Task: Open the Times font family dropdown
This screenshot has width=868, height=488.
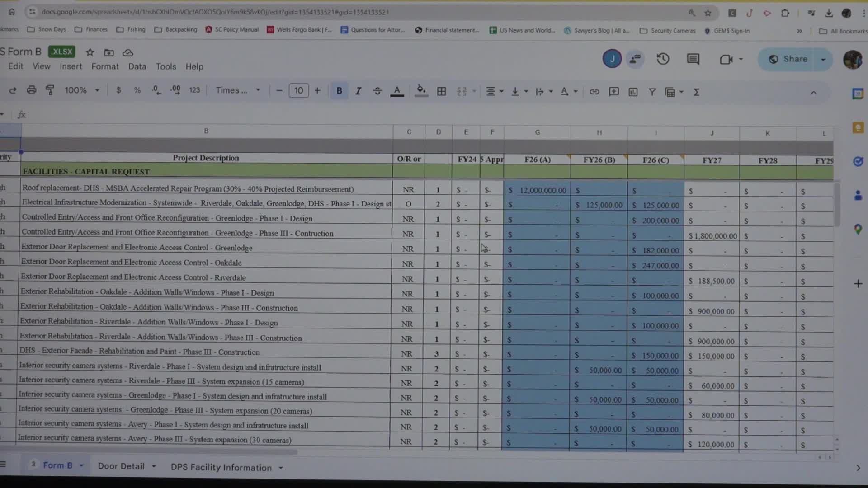Action: [x=238, y=90]
